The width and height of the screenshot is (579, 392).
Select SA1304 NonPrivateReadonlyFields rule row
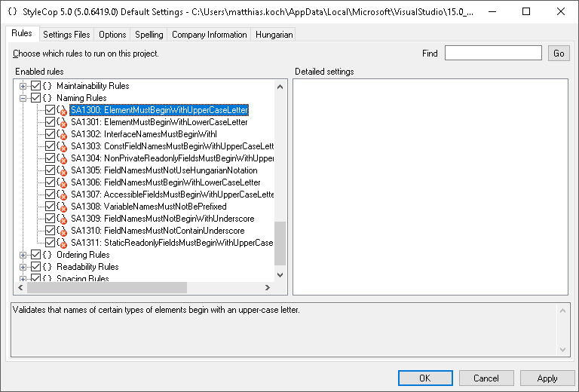(172, 158)
